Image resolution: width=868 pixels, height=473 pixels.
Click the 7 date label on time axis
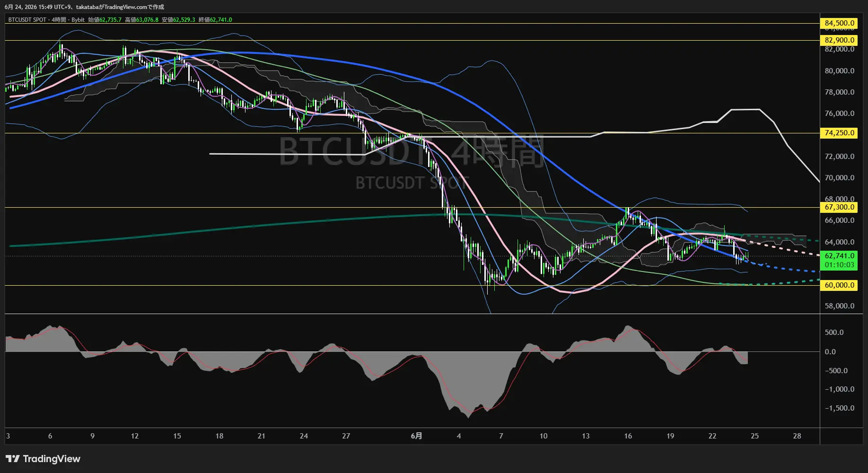click(501, 436)
